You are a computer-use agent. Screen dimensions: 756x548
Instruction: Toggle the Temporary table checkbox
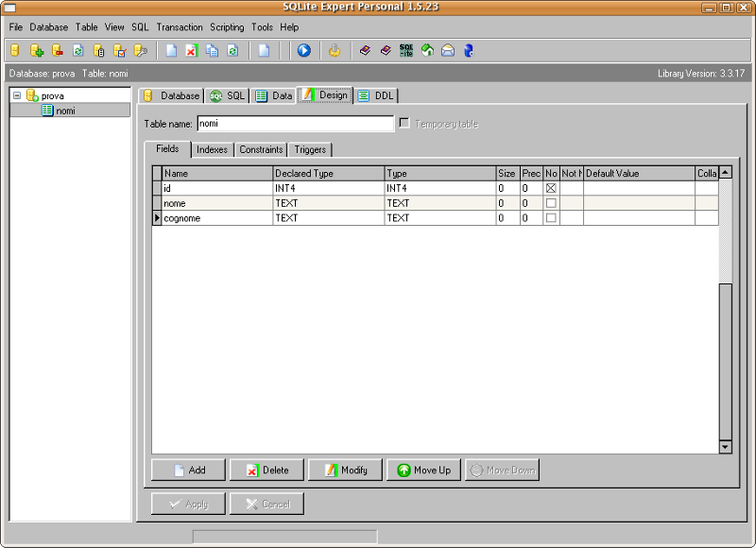(x=404, y=124)
